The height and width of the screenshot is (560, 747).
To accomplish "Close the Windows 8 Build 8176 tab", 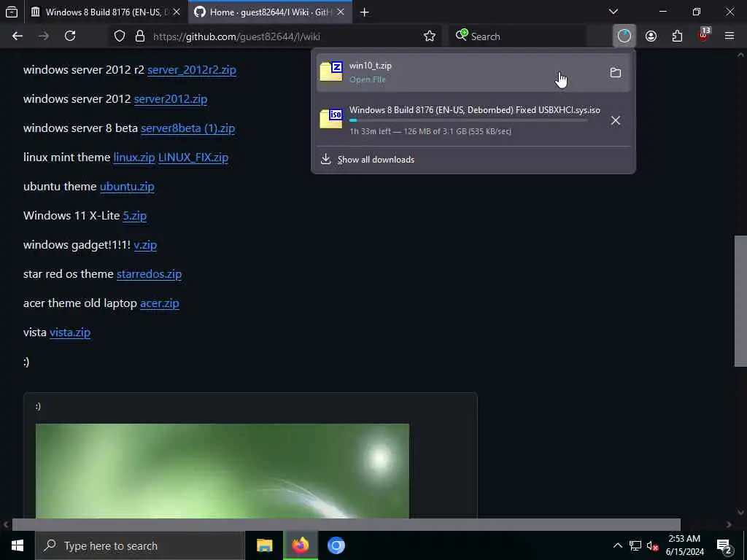I will click(177, 12).
